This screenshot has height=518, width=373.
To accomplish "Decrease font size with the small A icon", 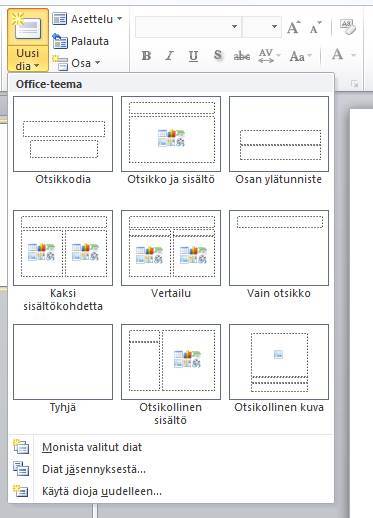I will point(315,27).
